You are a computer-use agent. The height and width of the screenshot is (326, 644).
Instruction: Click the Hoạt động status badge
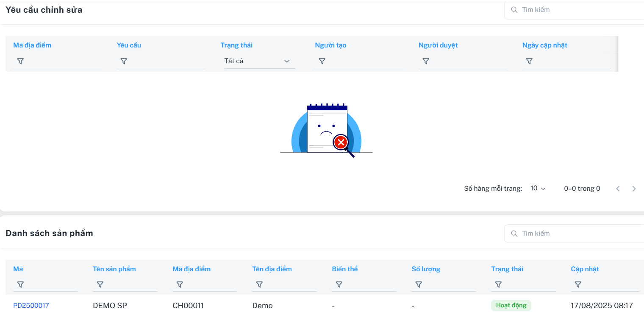coord(511,305)
